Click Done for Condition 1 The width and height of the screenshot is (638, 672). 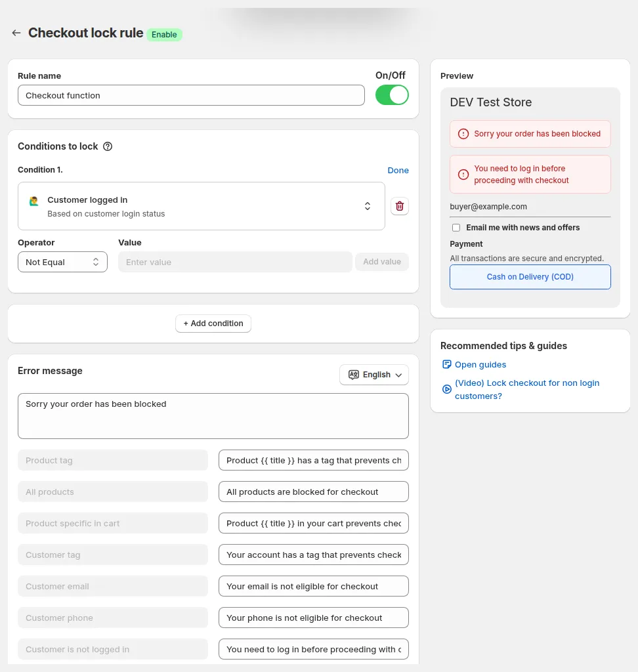398,170
